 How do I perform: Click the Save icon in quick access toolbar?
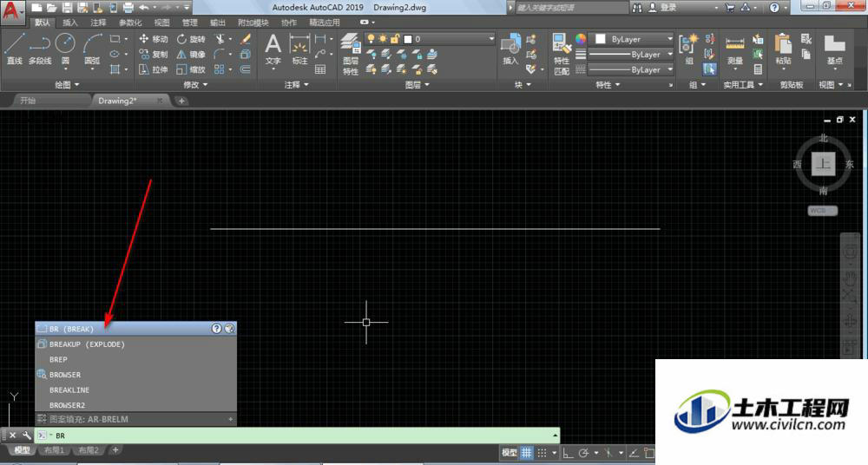67,8
